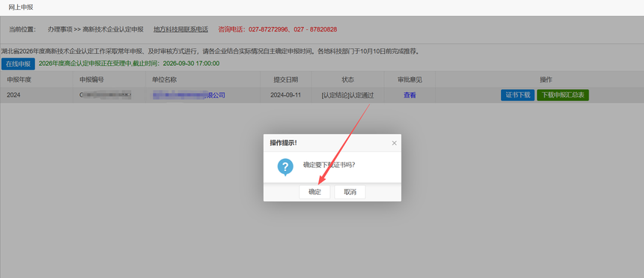The width and height of the screenshot is (644, 278).
Task: Click the green deadline notice 2026-09-30 17:00:00
Action: pos(129,64)
